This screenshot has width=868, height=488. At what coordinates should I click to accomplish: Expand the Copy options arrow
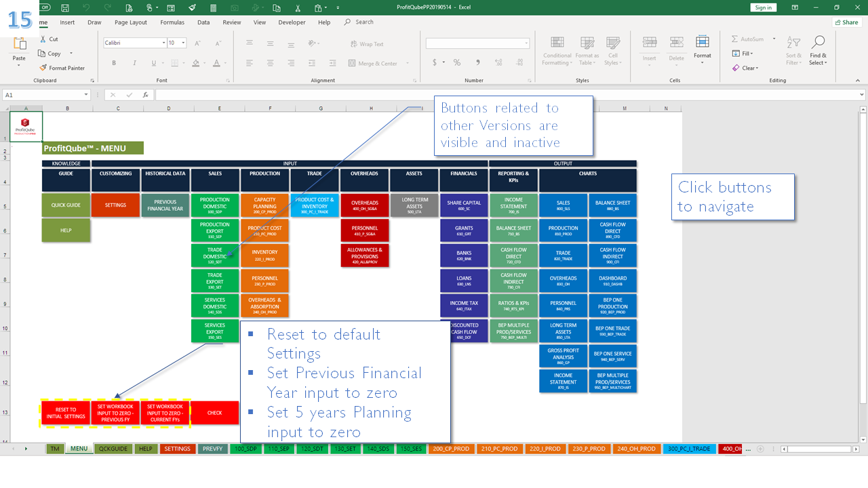click(71, 54)
